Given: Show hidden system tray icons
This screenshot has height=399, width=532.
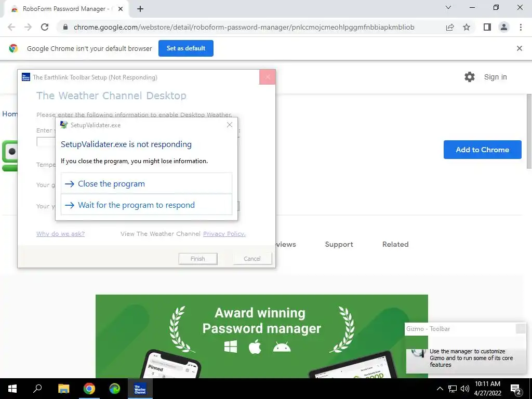Looking at the screenshot, I should [x=440, y=389].
